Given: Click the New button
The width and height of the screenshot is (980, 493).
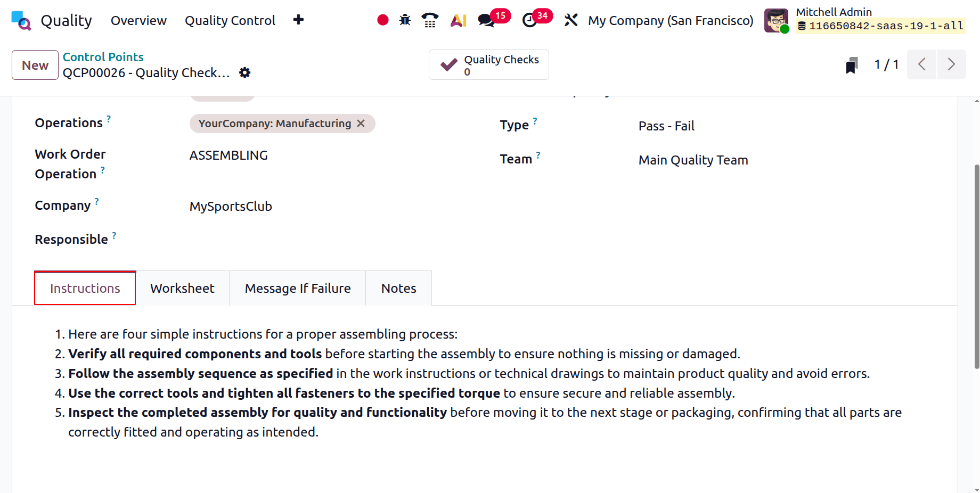Looking at the screenshot, I should pos(35,65).
